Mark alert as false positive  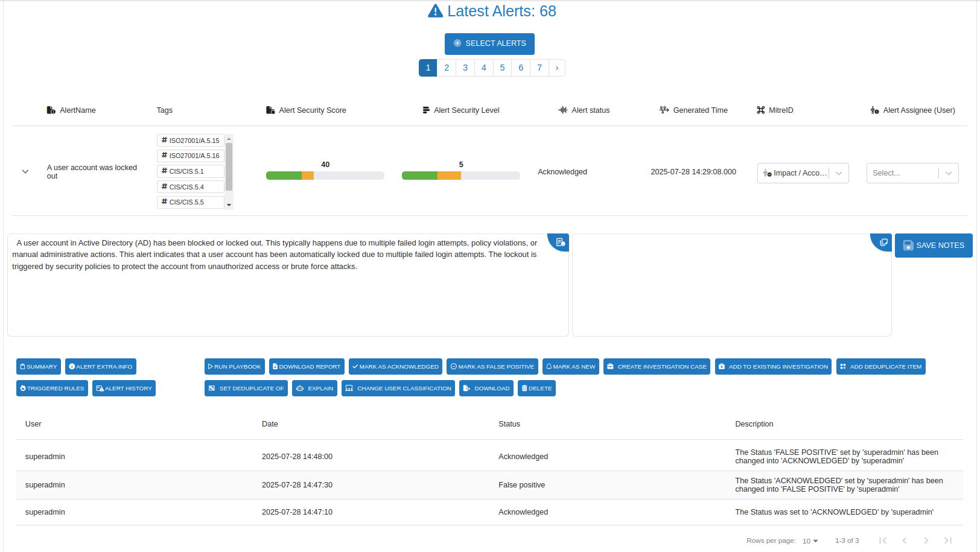coord(492,367)
